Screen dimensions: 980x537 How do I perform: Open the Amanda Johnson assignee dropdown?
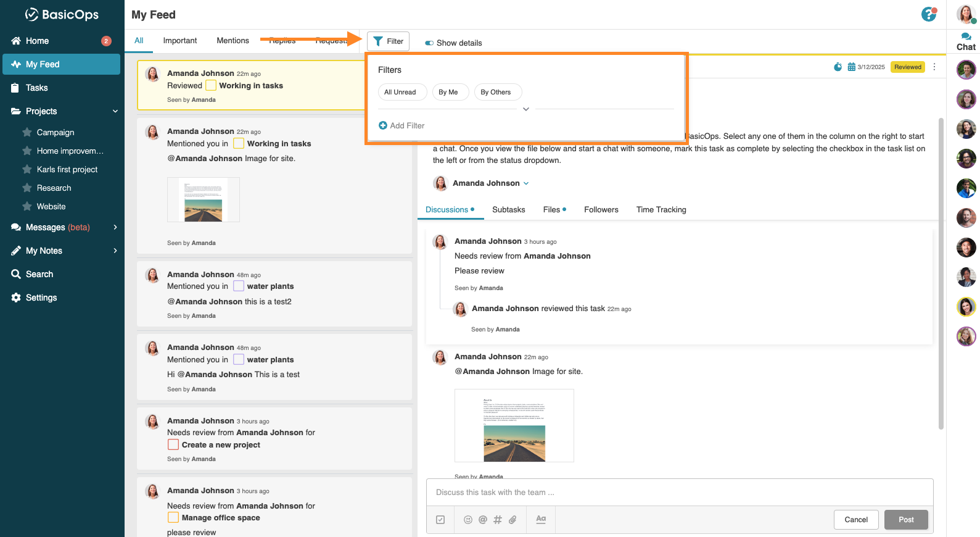(x=525, y=183)
